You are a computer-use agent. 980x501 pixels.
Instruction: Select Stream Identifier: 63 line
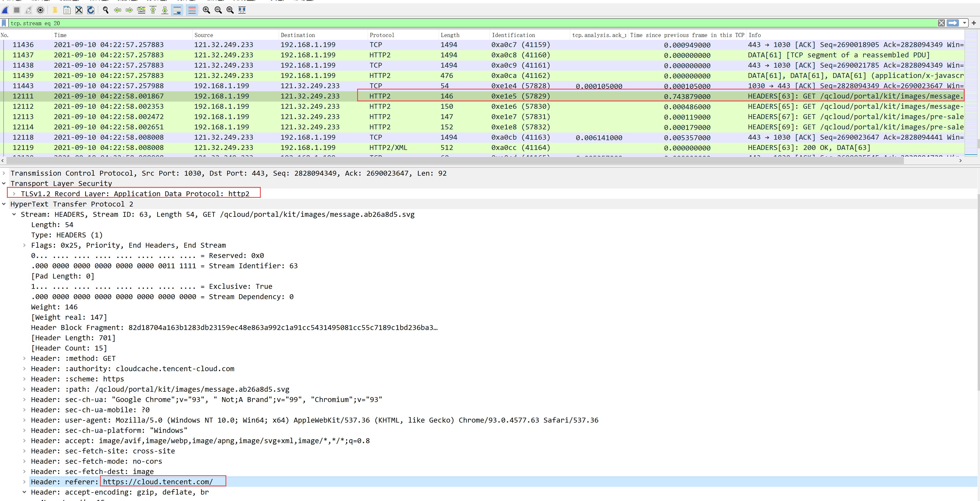(164, 266)
